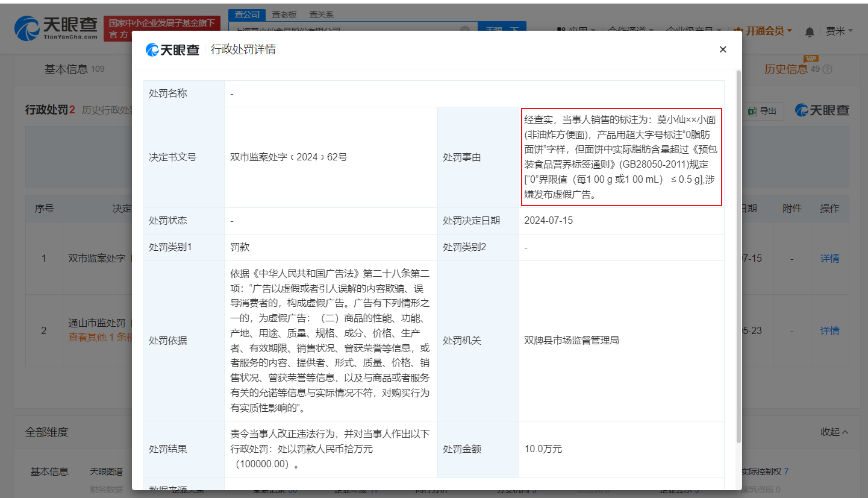The image size is (868, 498).
Task: Open 详情 for the first penalty record
Action: tap(829, 258)
